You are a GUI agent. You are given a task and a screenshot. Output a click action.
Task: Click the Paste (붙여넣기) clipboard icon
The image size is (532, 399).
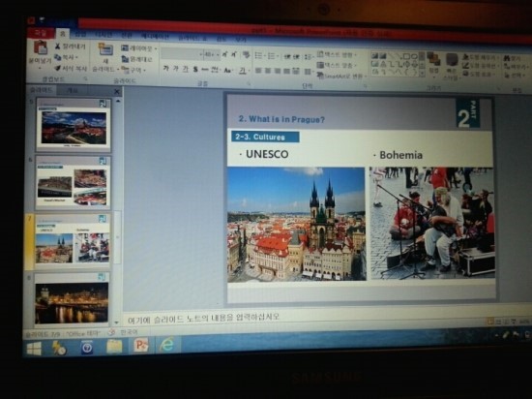coord(41,47)
